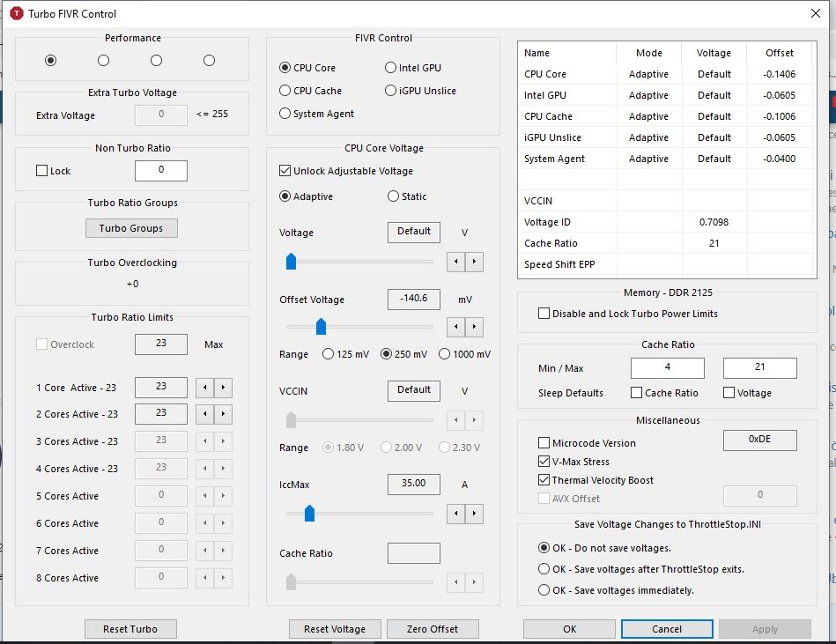Image resolution: width=836 pixels, height=644 pixels.
Task: Raise IccMax using right arrow button
Action: [475, 514]
